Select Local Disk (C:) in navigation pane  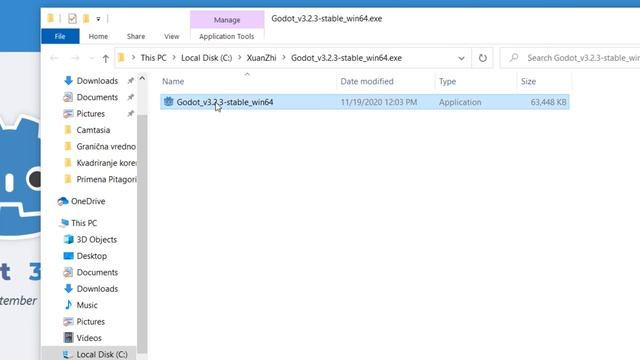tap(102, 354)
